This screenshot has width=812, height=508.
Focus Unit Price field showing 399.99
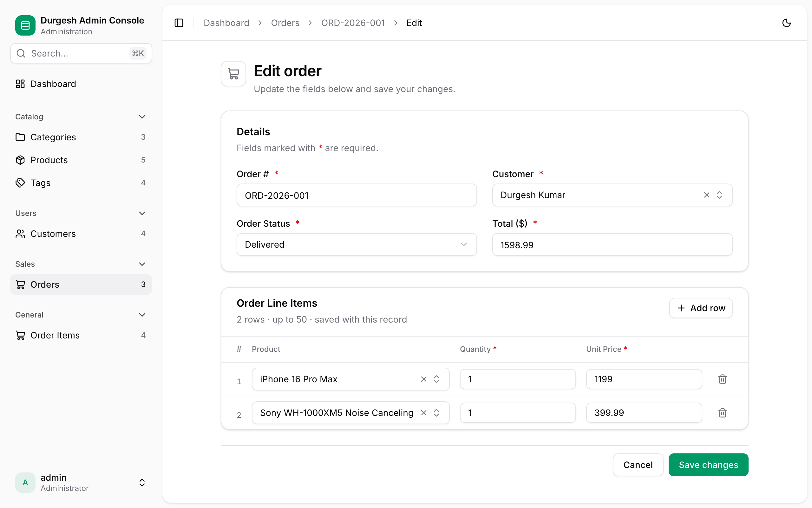tap(644, 412)
